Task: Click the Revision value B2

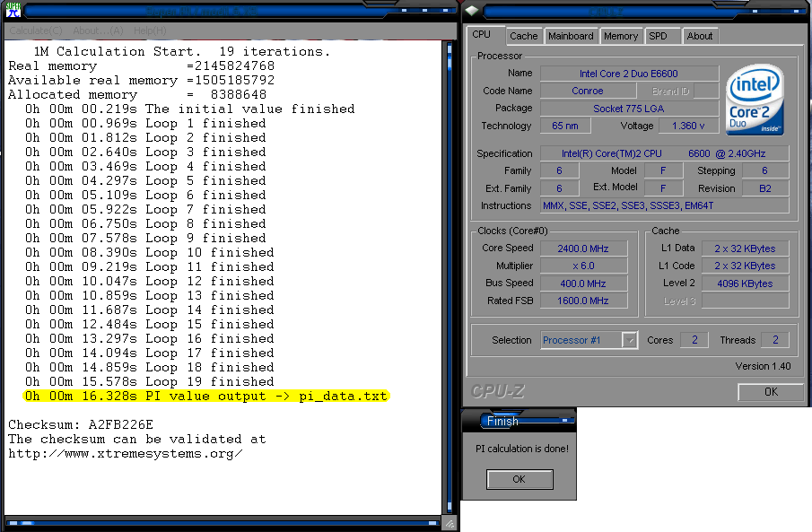Action: [764, 188]
